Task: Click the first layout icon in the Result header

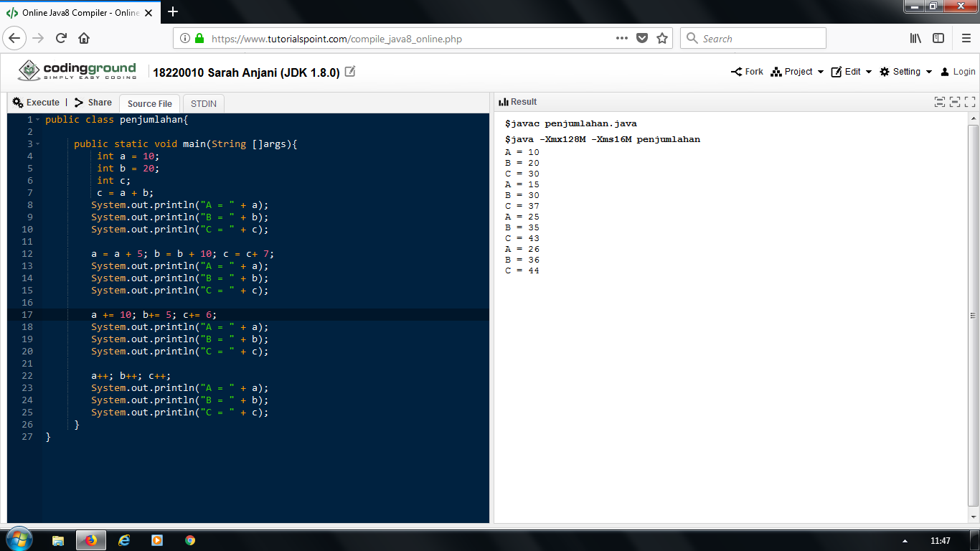Action: (940, 102)
